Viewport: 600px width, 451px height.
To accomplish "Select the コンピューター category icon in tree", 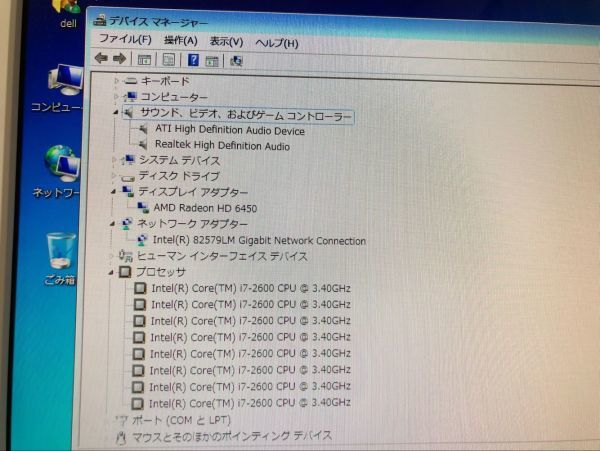I will tap(130, 96).
